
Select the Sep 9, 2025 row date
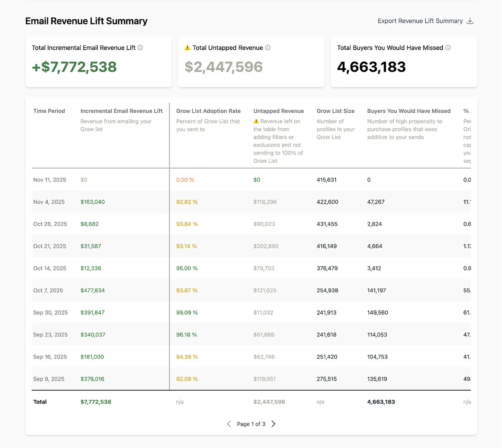pos(49,379)
